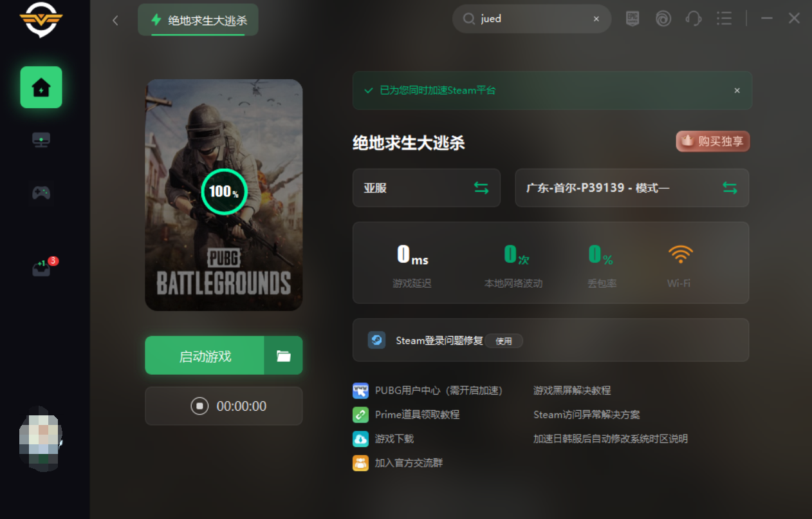Image resolution: width=812 pixels, height=519 pixels.
Task: Open Steam访问异常解决方案 link
Action: point(587,415)
